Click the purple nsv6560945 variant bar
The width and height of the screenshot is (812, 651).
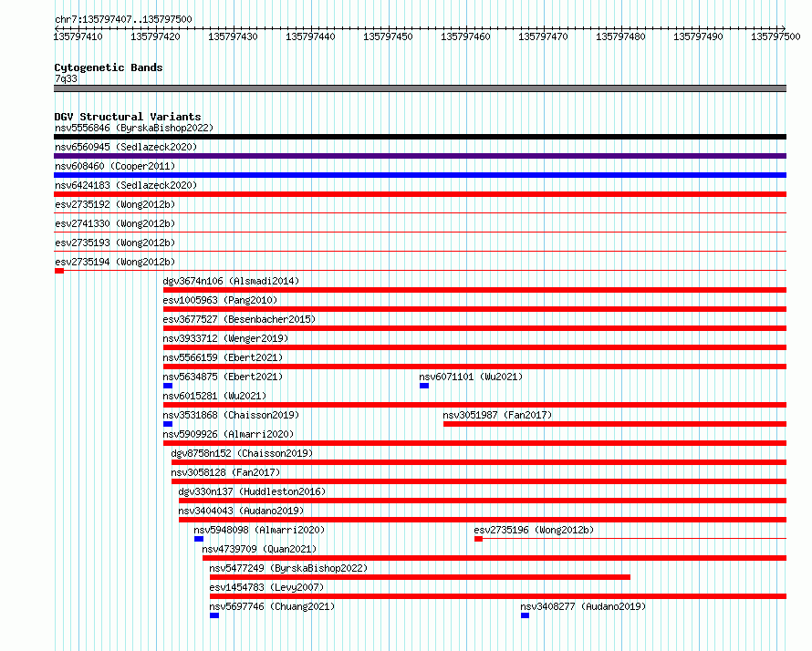pos(420,156)
